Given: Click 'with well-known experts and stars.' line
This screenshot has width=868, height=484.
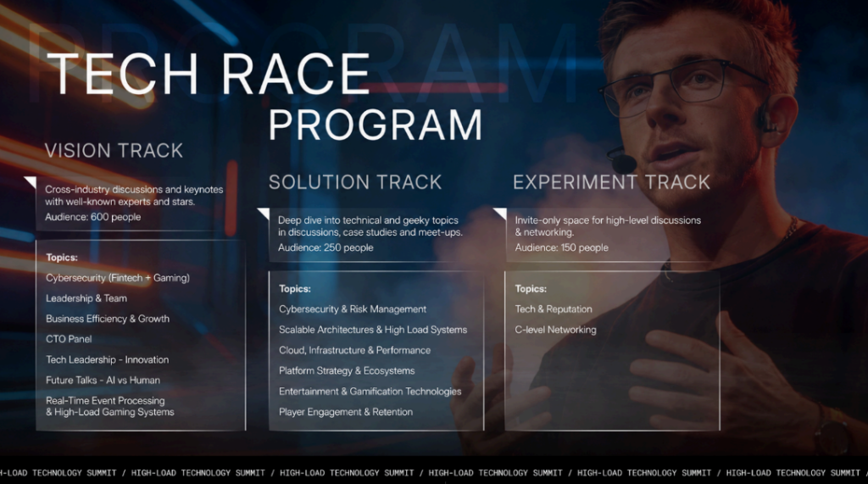Looking at the screenshot, I should [x=120, y=202].
